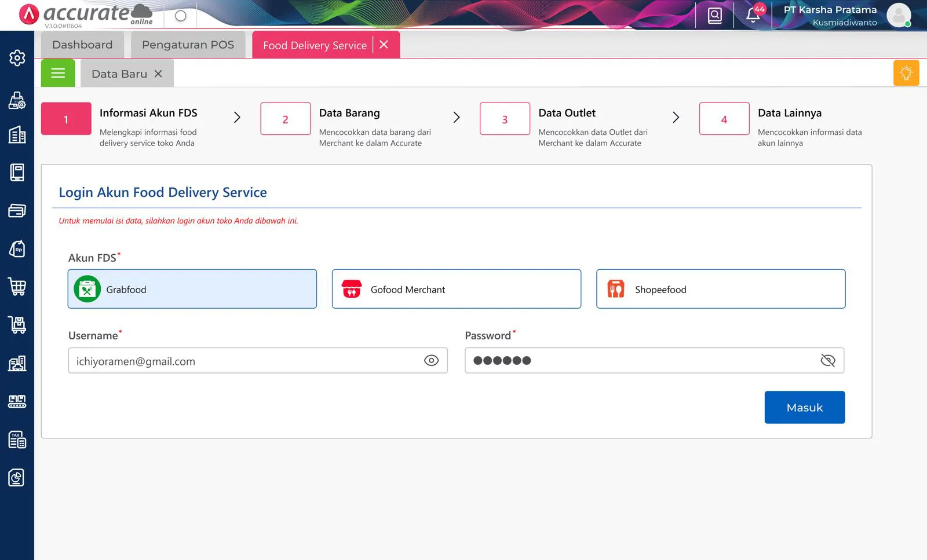Click the tax report sidebar icon
The width and height of the screenshot is (927, 560).
[17, 440]
